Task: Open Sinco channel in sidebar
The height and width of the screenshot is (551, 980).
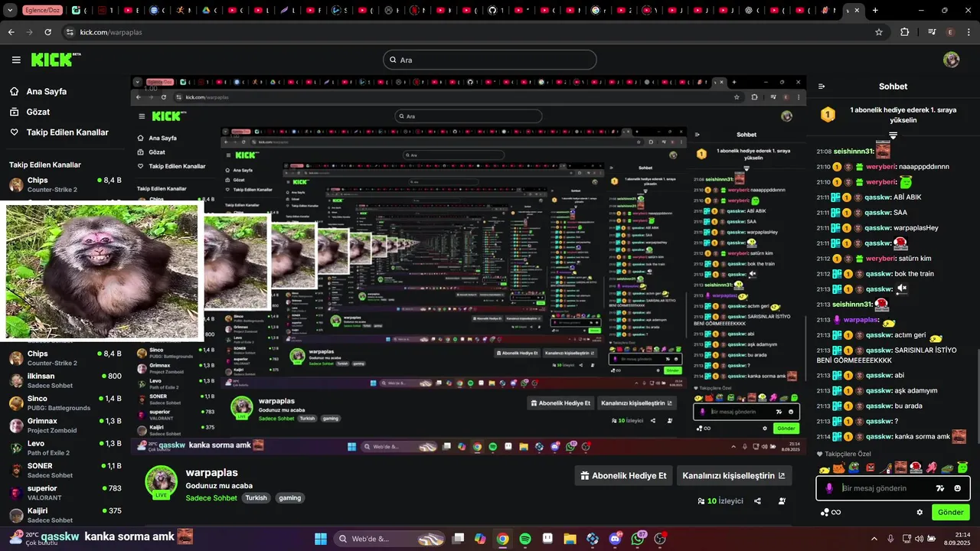Action: coord(65,403)
